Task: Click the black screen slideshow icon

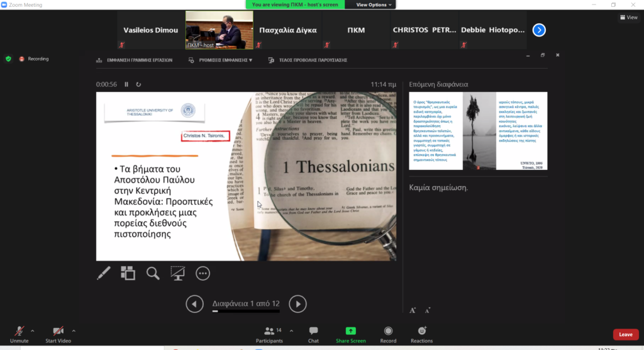Action: 178,273
